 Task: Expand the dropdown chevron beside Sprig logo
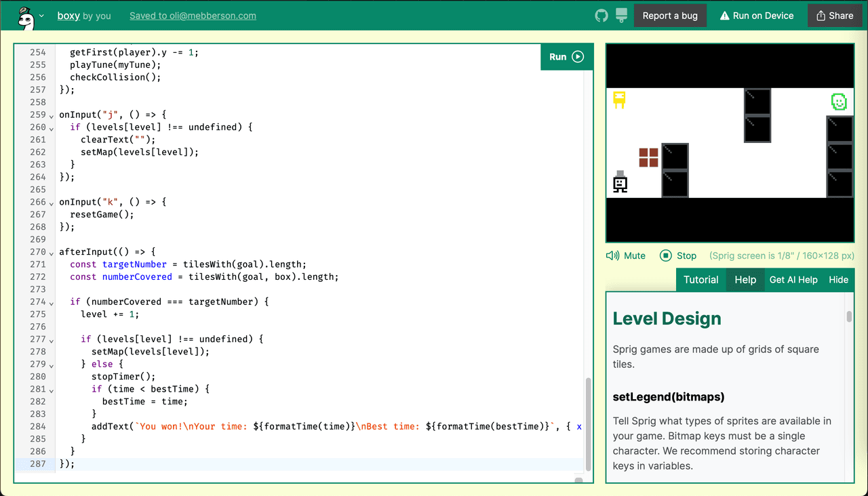(42, 16)
